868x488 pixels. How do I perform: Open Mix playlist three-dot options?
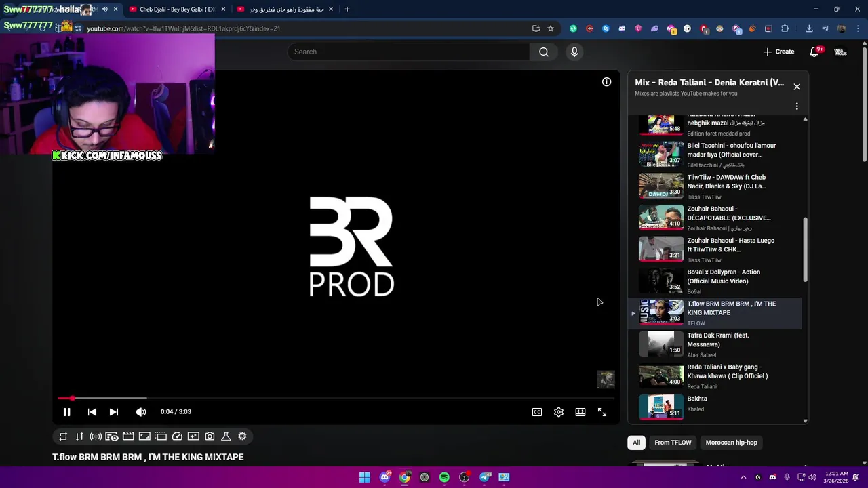tap(797, 106)
